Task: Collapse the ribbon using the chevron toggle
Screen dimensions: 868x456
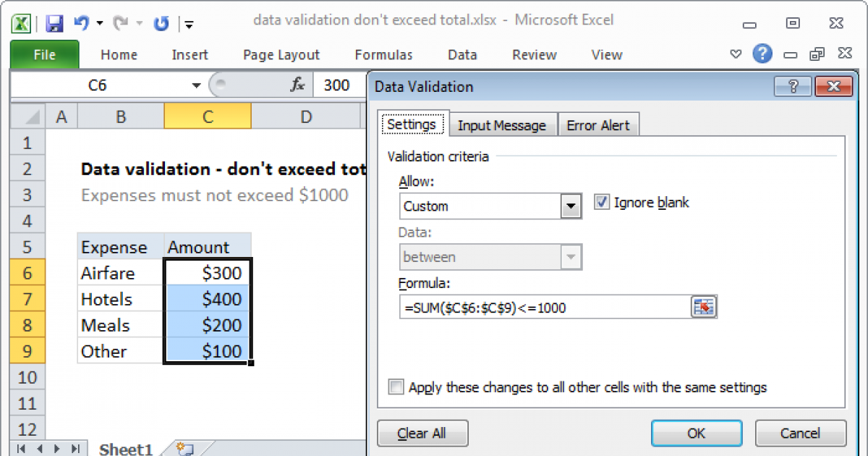Action: coord(735,54)
